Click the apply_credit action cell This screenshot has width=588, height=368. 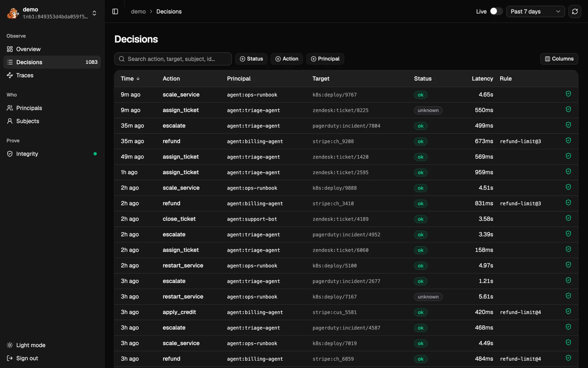(179, 312)
